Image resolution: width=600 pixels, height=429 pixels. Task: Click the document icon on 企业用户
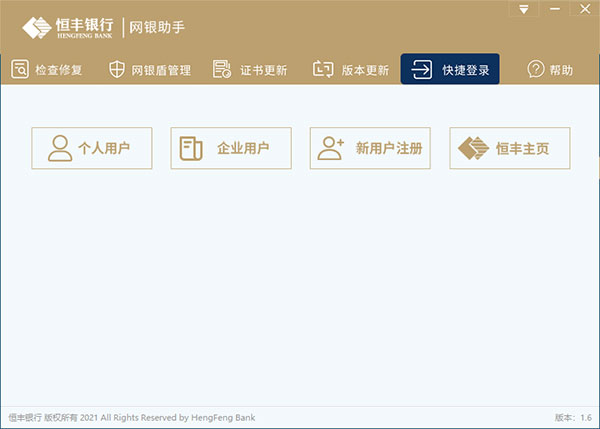(x=191, y=148)
